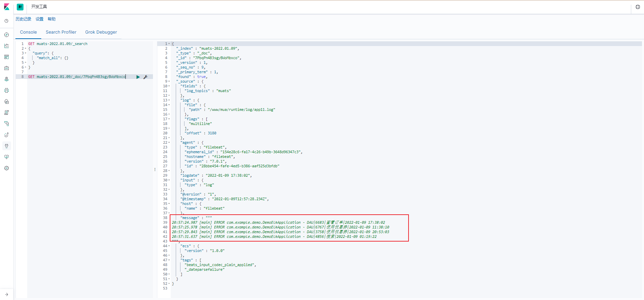The image size is (644, 300).
Task: Open the Uptime icon in sidebar
Action: (x=6, y=135)
